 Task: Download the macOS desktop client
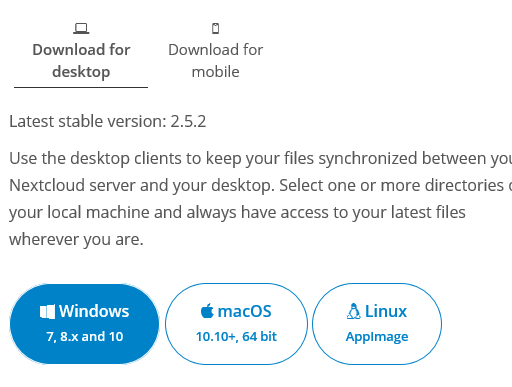click(x=236, y=324)
